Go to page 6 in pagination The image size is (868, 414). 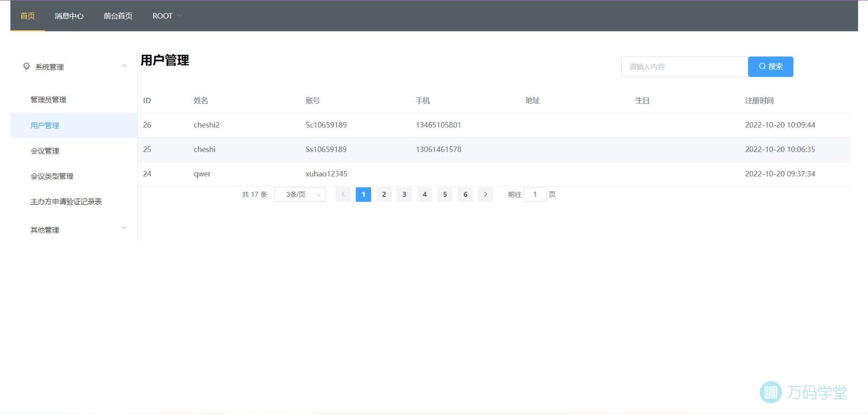click(465, 194)
